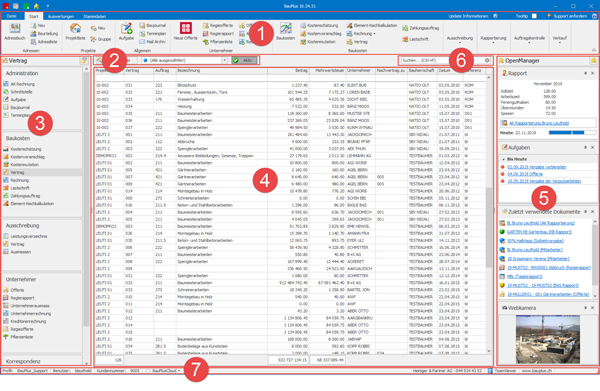Open Kostenvoranschlag in the ribbon
600x391 pixels.
[321, 34]
